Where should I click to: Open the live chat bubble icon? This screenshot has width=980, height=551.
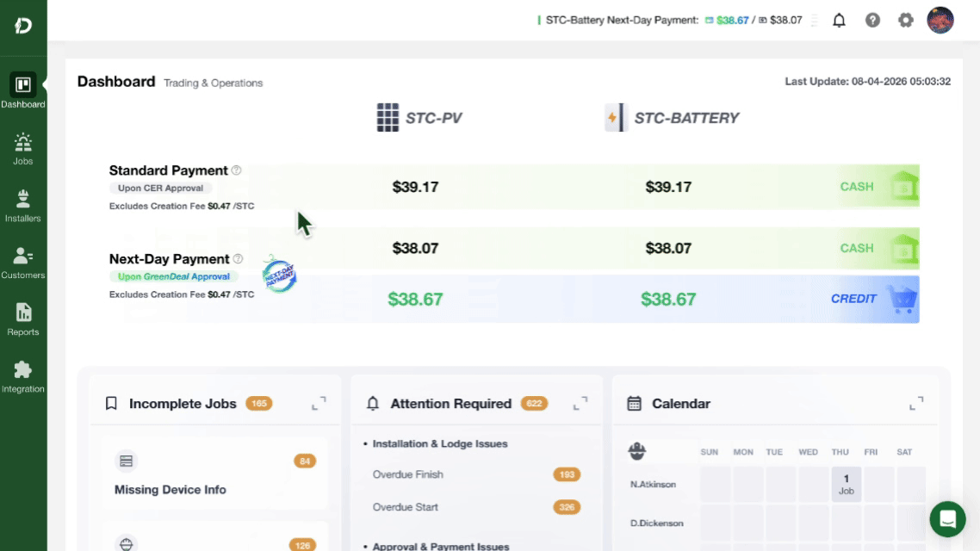click(x=947, y=519)
